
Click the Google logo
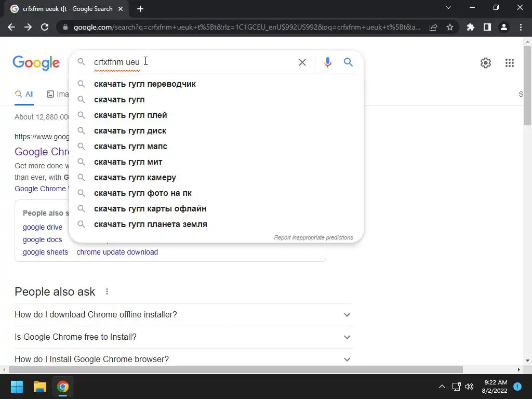(36, 63)
